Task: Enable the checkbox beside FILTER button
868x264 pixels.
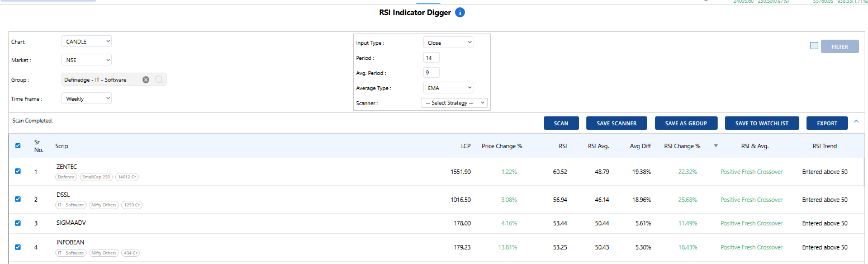Action: point(814,46)
